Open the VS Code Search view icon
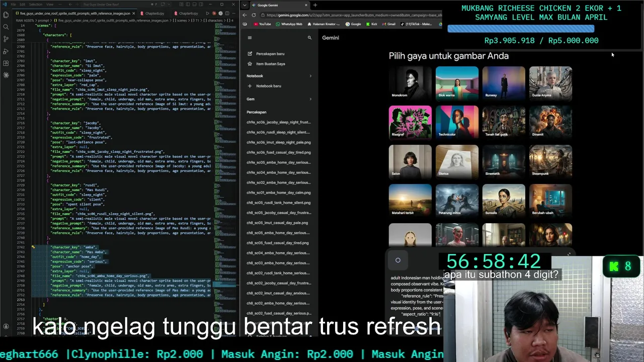 point(6,27)
